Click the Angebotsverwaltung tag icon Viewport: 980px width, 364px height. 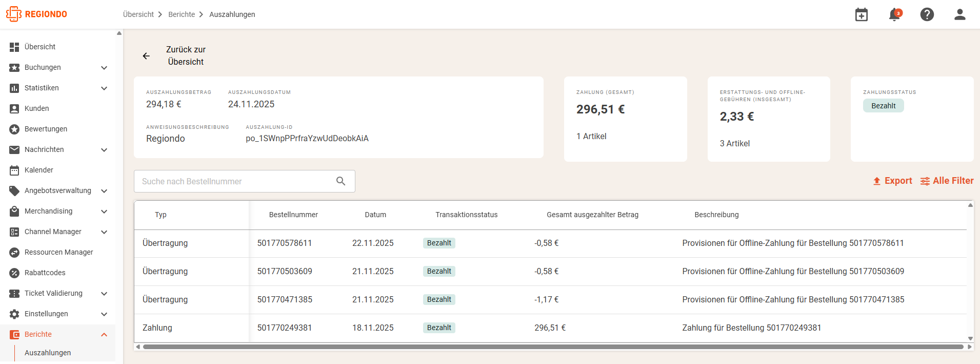tap(14, 190)
